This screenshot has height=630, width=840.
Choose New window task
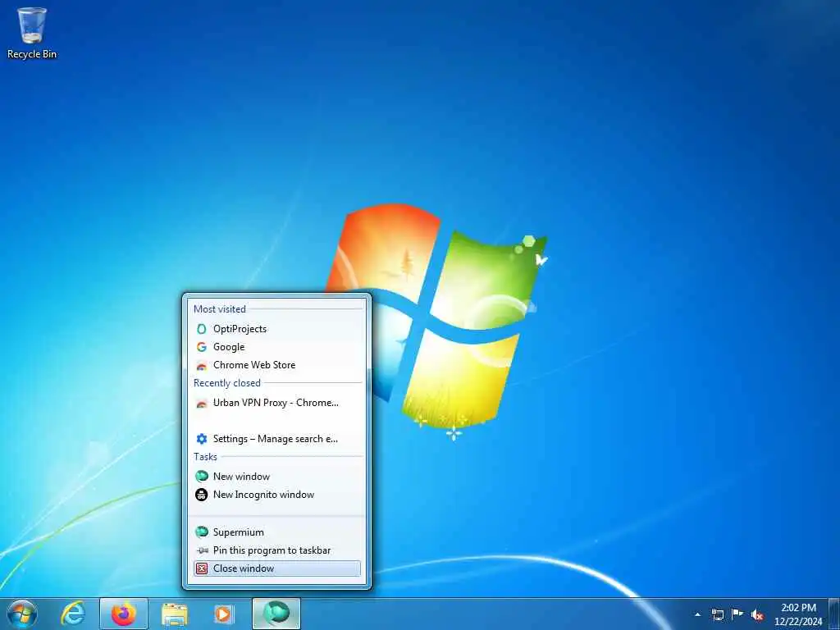(277, 477)
